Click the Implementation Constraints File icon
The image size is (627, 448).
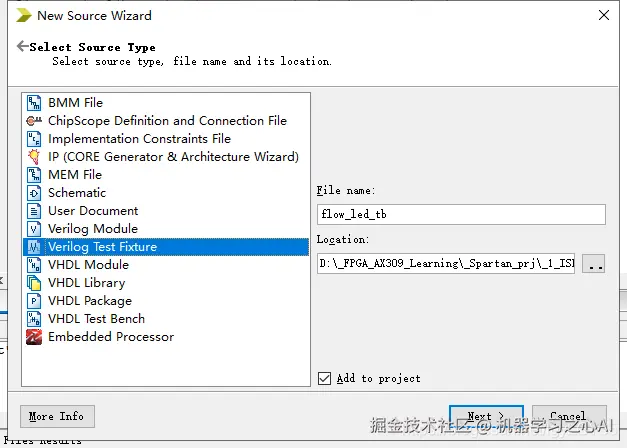coord(34,139)
